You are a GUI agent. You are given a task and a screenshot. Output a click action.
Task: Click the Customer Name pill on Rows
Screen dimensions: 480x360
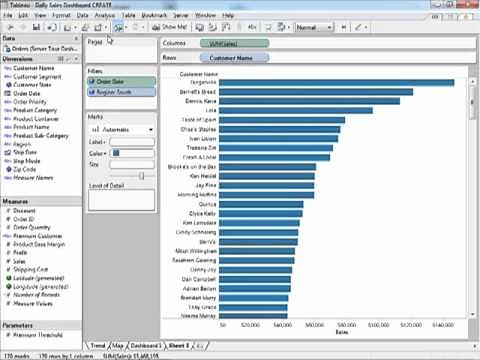click(x=234, y=58)
